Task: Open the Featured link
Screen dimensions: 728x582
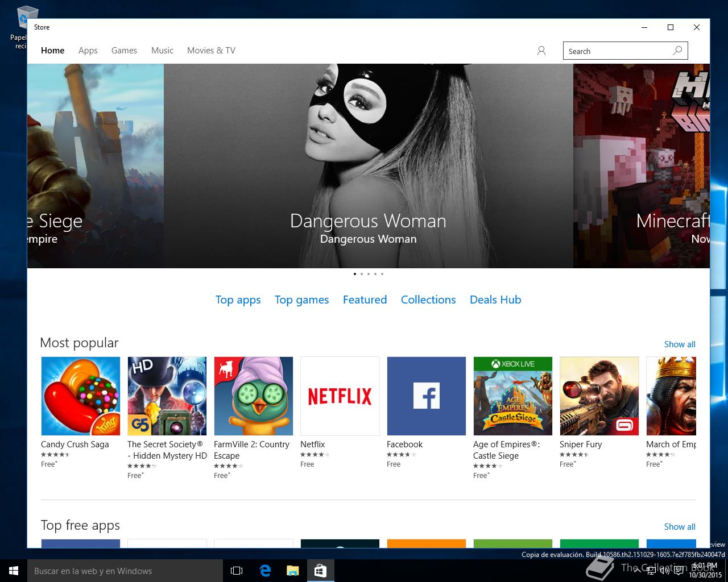Action: tap(365, 300)
